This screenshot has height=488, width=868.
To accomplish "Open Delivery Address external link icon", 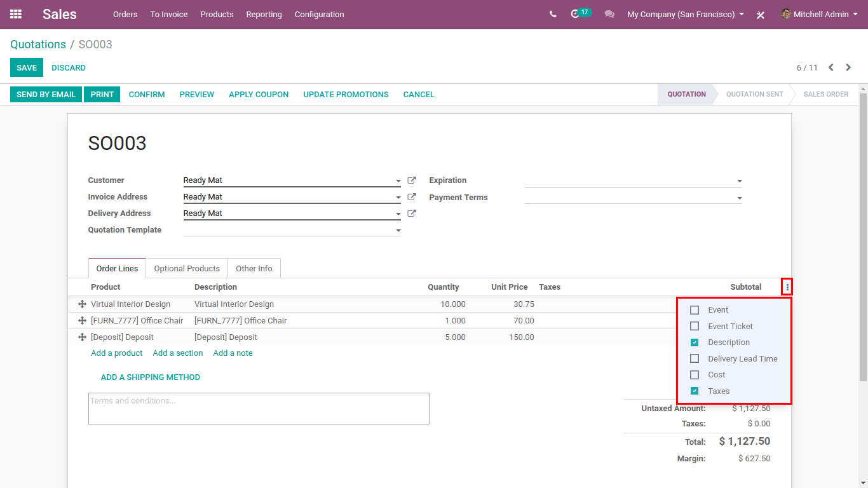I will [x=412, y=213].
